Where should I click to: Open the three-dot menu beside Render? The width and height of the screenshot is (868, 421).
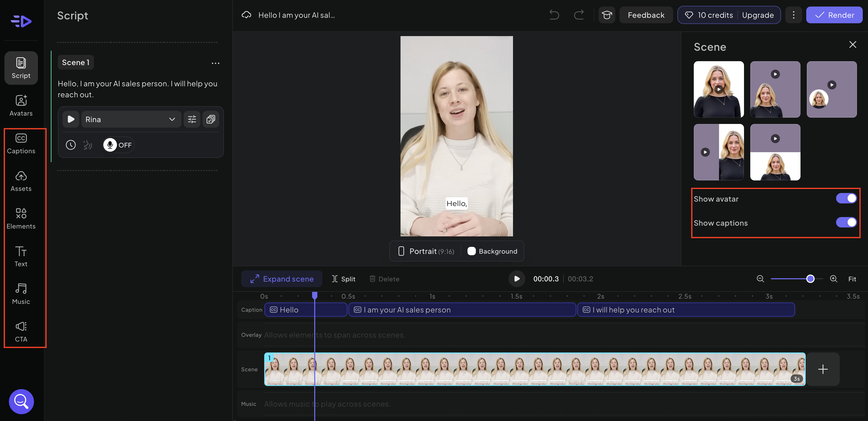pyautogui.click(x=793, y=15)
